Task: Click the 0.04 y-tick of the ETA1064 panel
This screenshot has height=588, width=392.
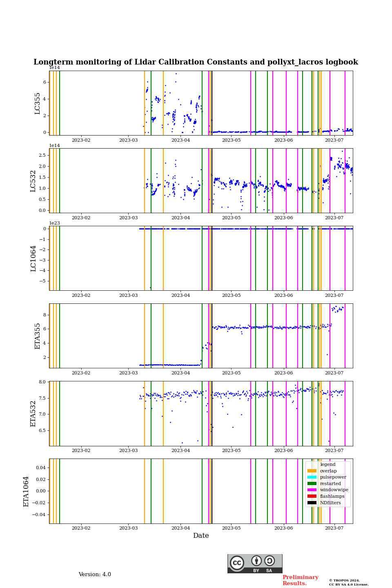Action: point(41,468)
